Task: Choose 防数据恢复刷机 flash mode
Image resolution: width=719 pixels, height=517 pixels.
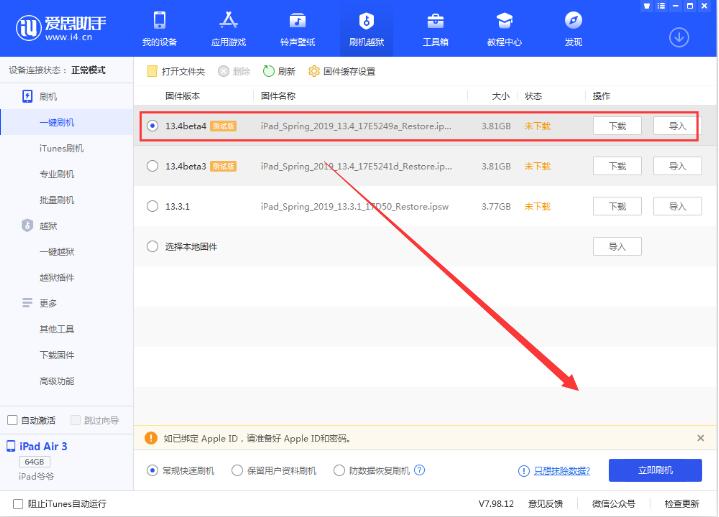Action: pos(339,470)
